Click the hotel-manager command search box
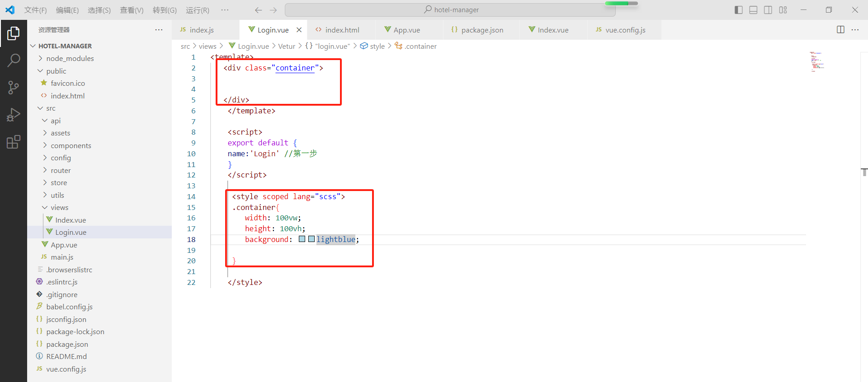Viewport: 868px width, 382px height. coord(450,10)
